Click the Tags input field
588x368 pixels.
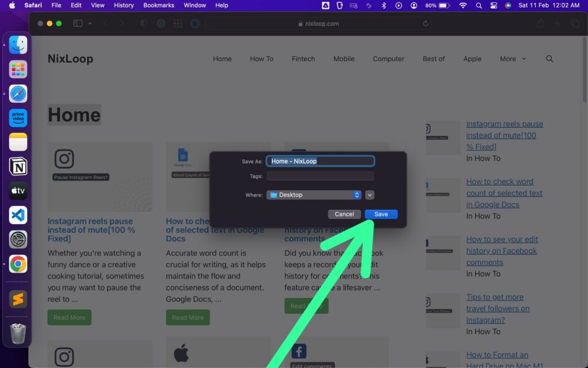tap(320, 176)
